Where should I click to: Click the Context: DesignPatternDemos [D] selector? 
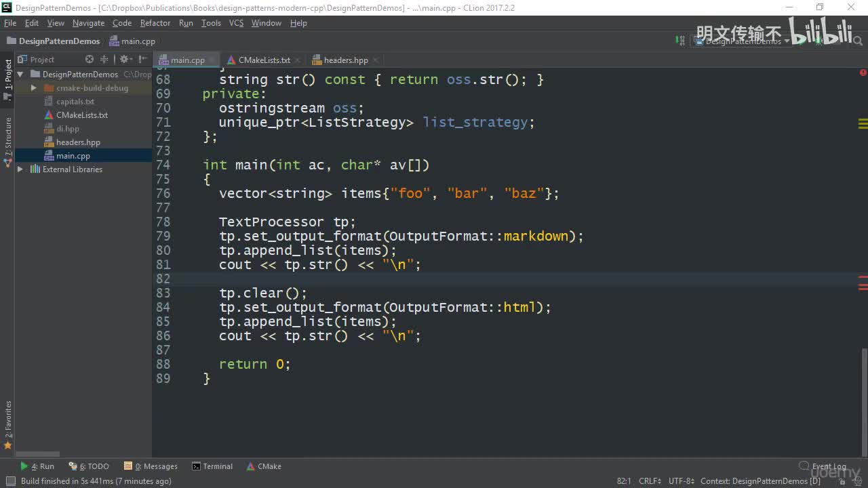761,481
